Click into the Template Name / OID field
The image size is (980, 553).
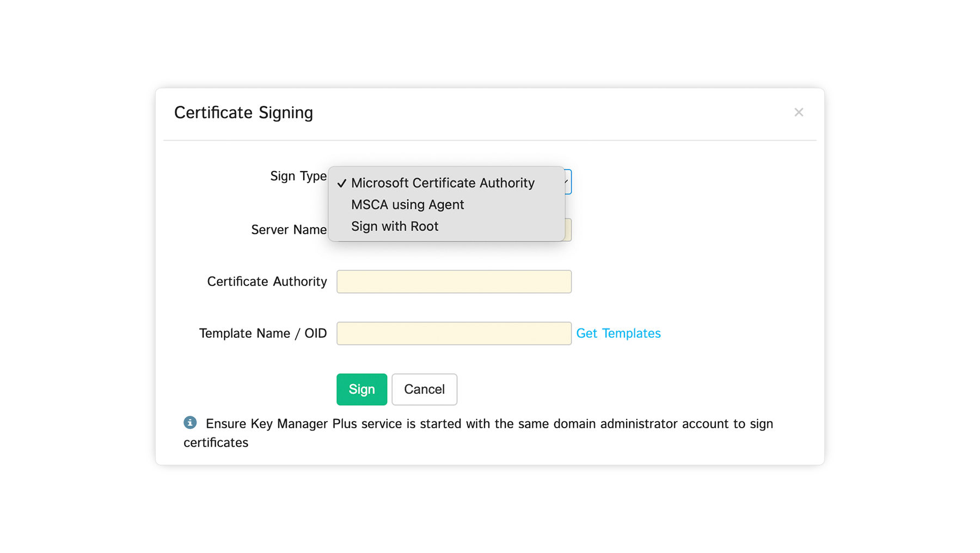(454, 333)
